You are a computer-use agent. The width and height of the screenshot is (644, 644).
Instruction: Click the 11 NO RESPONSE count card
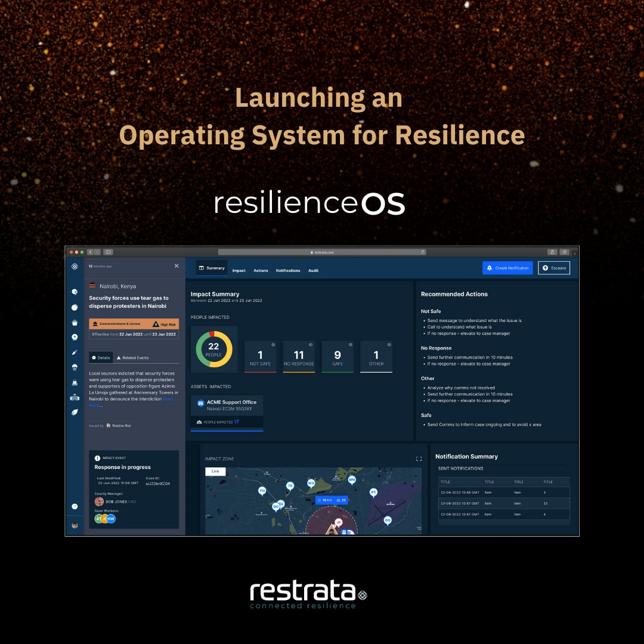299,356
